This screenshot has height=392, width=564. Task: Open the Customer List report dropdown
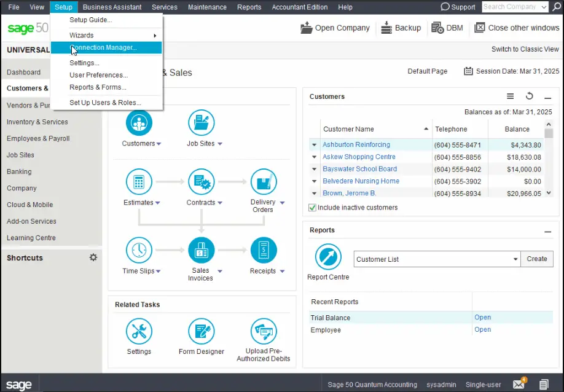(515, 259)
